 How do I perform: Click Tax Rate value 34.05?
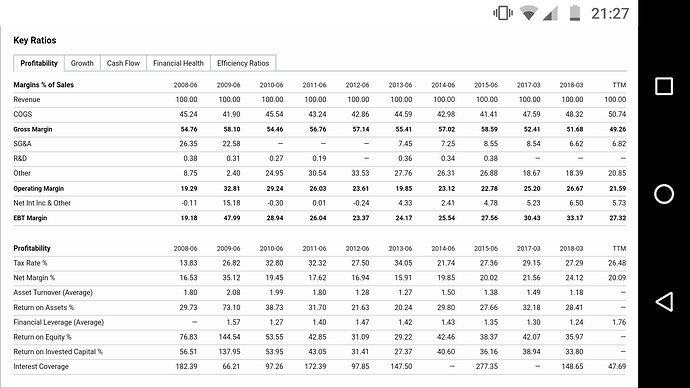click(x=403, y=263)
